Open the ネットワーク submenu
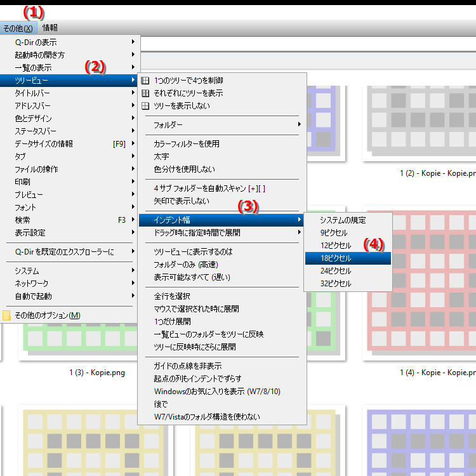 [69, 283]
